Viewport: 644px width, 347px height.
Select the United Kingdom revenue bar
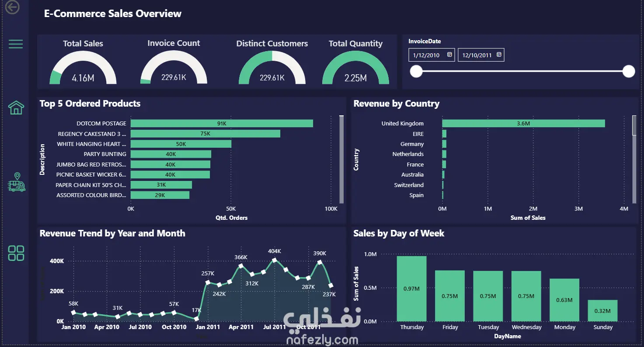[x=523, y=124]
